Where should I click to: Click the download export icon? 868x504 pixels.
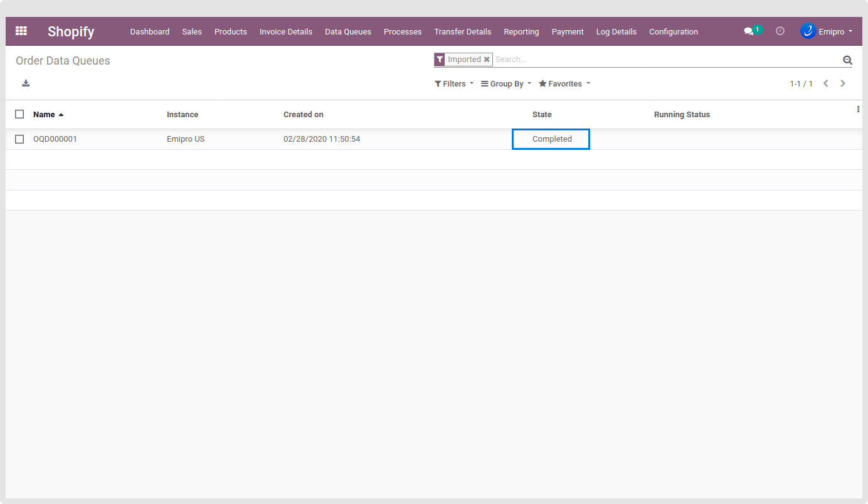(26, 83)
